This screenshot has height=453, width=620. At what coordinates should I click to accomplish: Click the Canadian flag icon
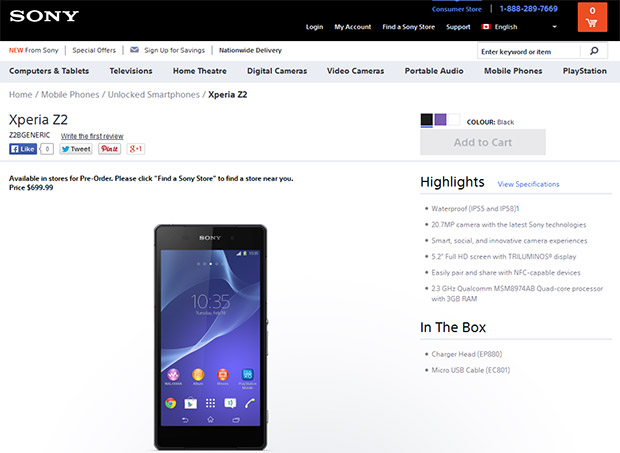pyautogui.click(x=486, y=27)
